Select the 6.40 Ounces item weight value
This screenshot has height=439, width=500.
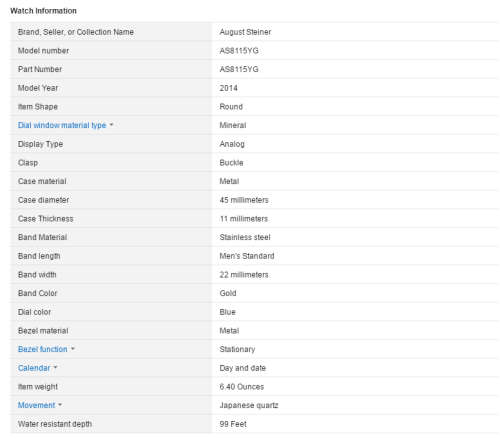[x=241, y=387]
